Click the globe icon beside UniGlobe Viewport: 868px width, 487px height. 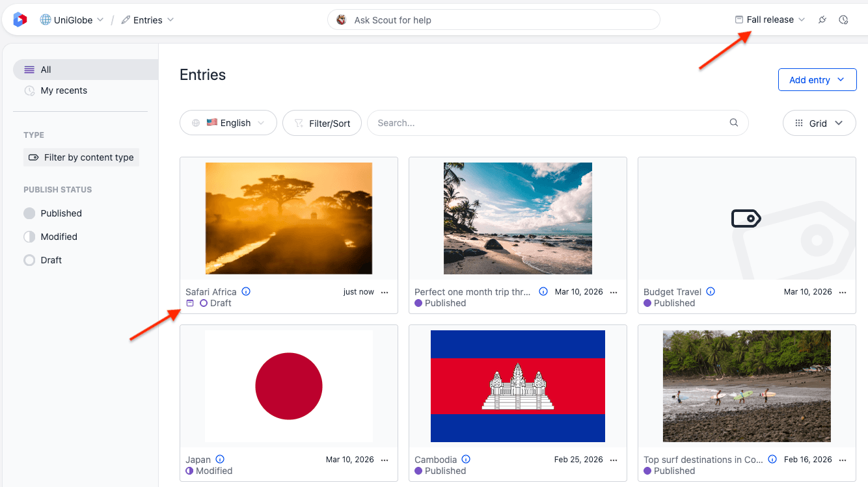46,20
